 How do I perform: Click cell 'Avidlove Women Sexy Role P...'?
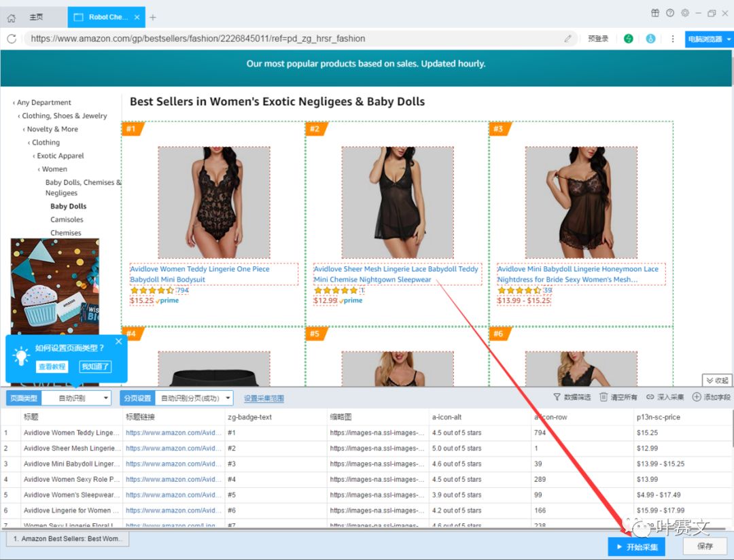click(71, 479)
